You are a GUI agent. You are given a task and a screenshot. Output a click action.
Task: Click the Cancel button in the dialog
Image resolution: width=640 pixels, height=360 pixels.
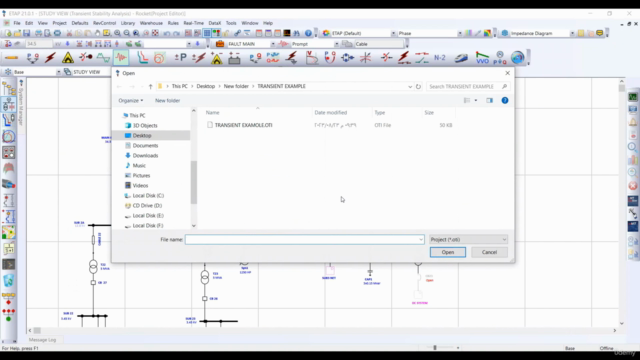[x=489, y=252]
